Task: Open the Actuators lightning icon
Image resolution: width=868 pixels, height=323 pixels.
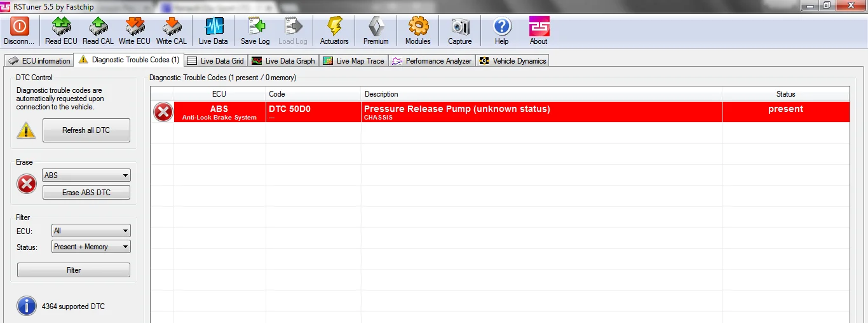Action: click(x=334, y=26)
